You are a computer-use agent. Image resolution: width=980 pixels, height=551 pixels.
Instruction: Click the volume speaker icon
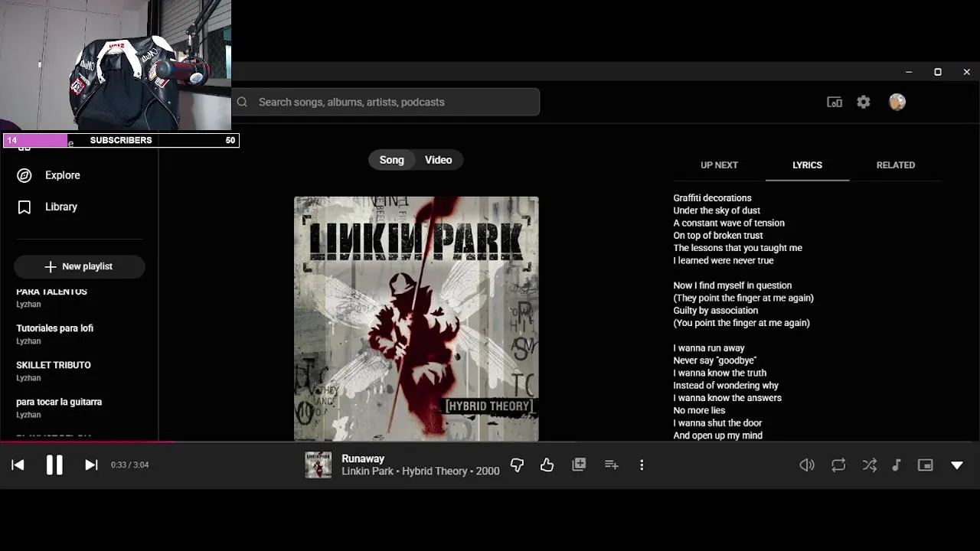coord(807,465)
